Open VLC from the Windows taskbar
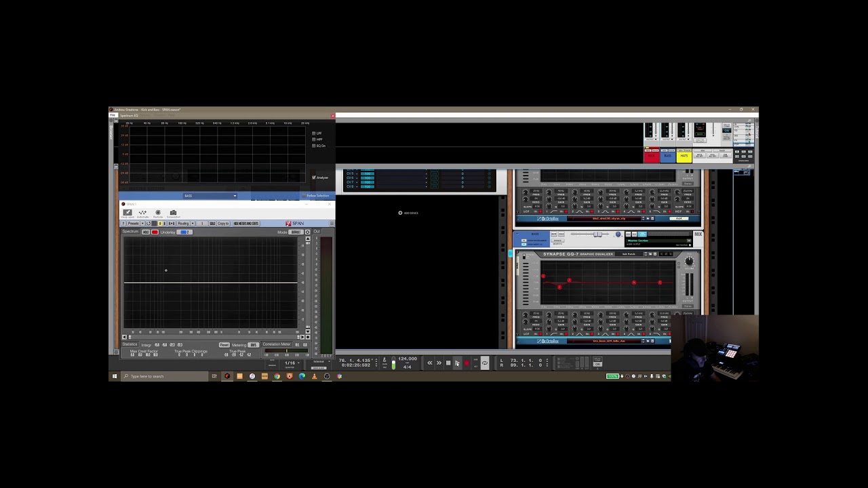This screenshot has width=868, height=488. [315, 376]
